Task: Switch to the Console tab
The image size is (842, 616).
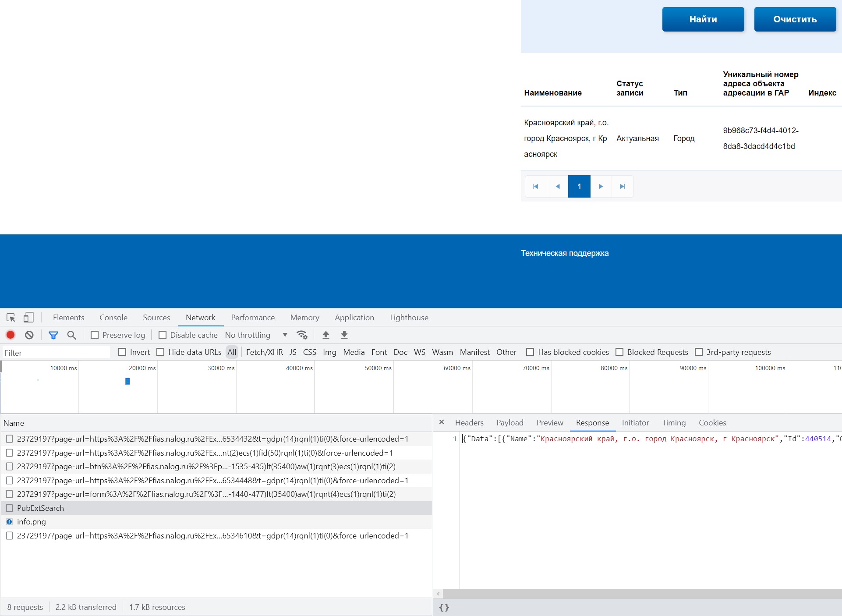Action: click(113, 318)
